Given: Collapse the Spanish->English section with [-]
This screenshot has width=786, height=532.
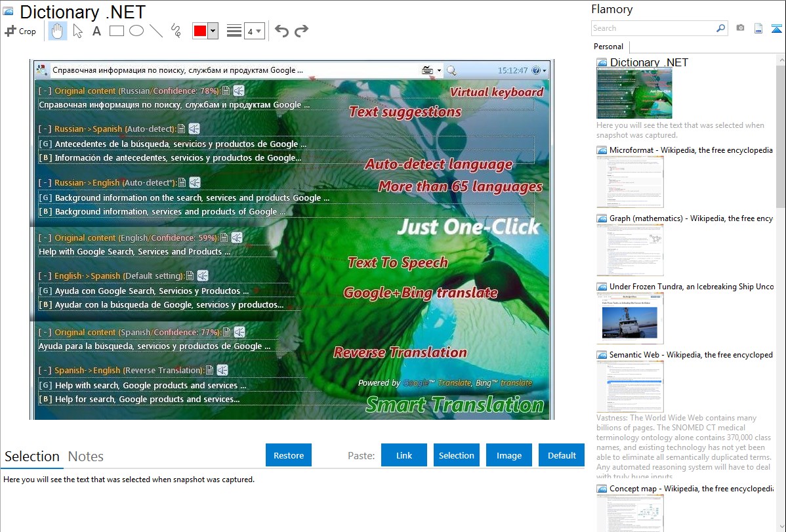Looking at the screenshot, I should coord(45,371).
